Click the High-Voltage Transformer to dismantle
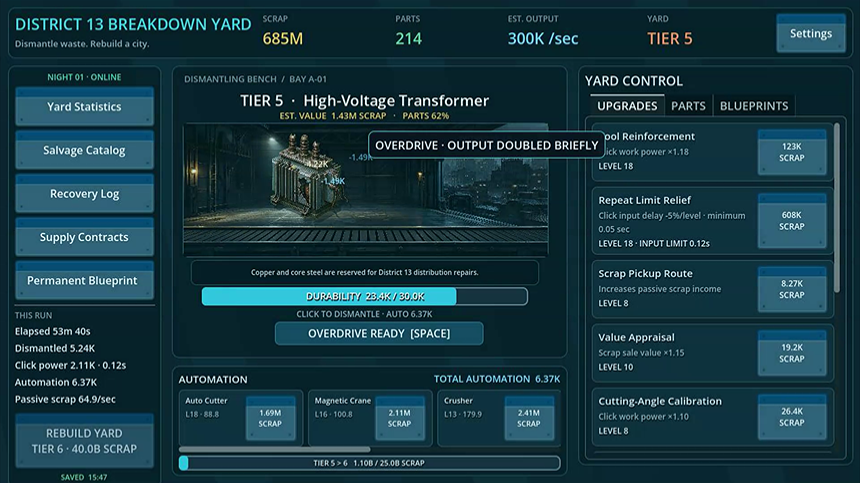The width and height of the screenshot is (860, 483). [x=303, y=173]
